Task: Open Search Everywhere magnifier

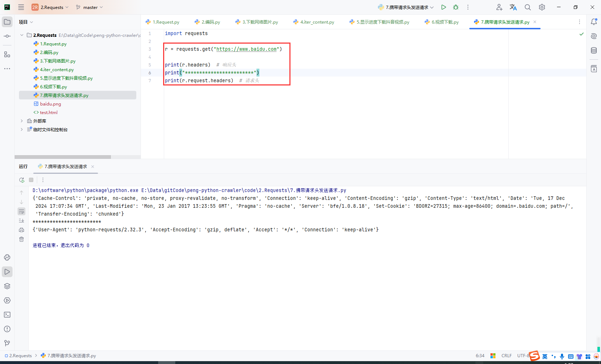Action: pyautogui.click(x=528, y=7)
